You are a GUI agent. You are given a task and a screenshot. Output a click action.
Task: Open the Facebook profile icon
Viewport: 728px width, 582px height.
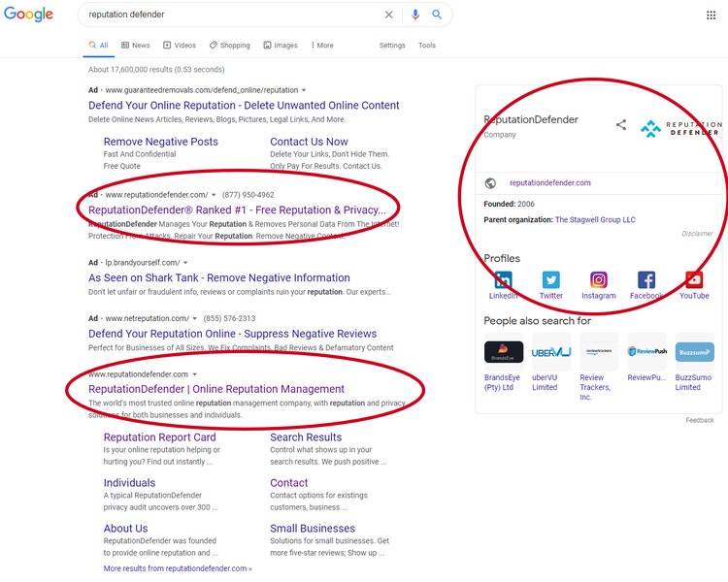(x=646, y=280)
